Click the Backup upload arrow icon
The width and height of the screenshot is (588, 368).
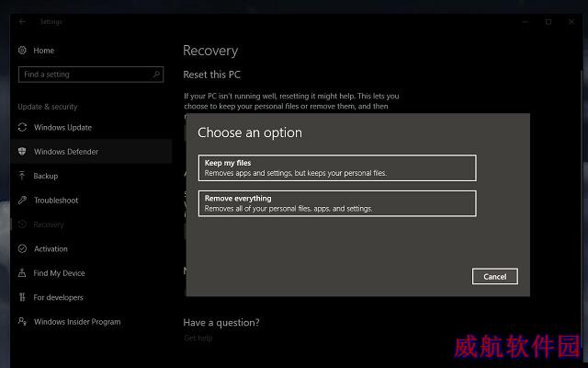[22, 176]
